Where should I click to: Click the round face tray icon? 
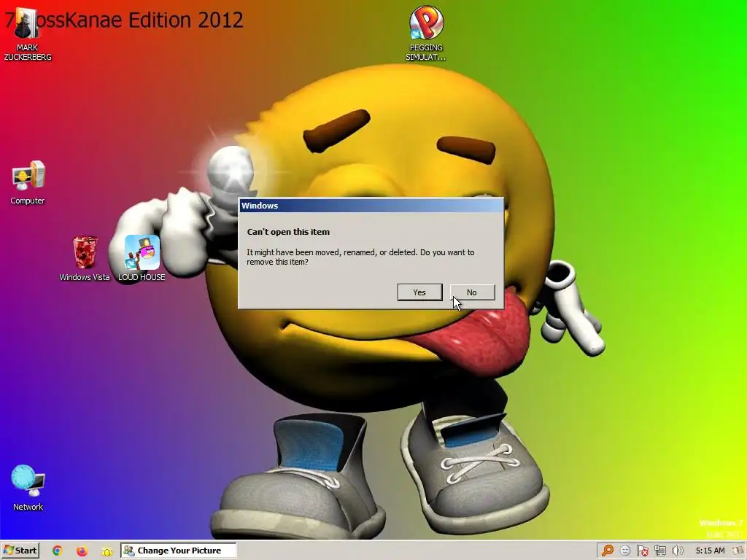[x=625, y=551]
